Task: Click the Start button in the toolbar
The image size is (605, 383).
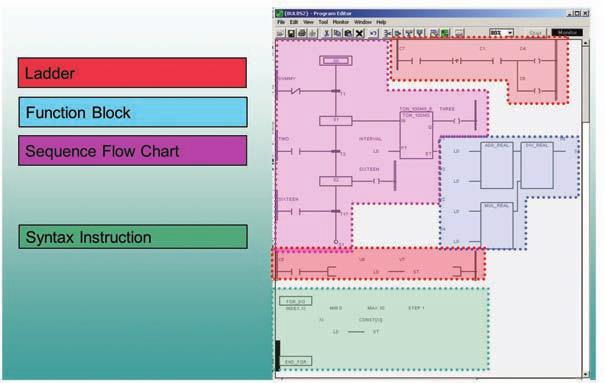Action: coord(535,33)
